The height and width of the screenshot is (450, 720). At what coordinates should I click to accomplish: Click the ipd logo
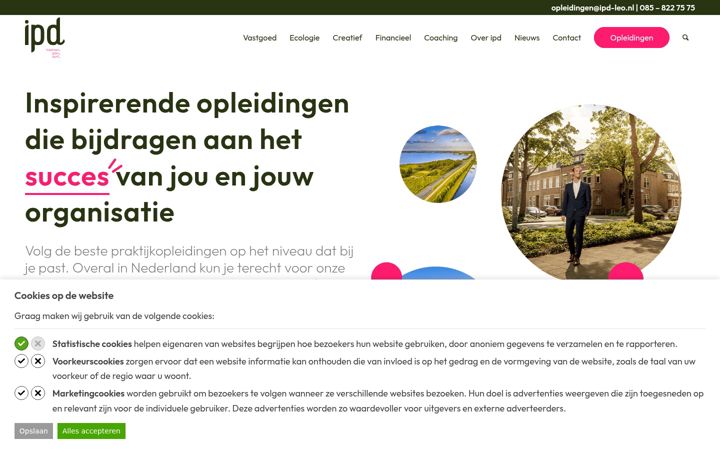pyautogui.click(x=45, y=38)
